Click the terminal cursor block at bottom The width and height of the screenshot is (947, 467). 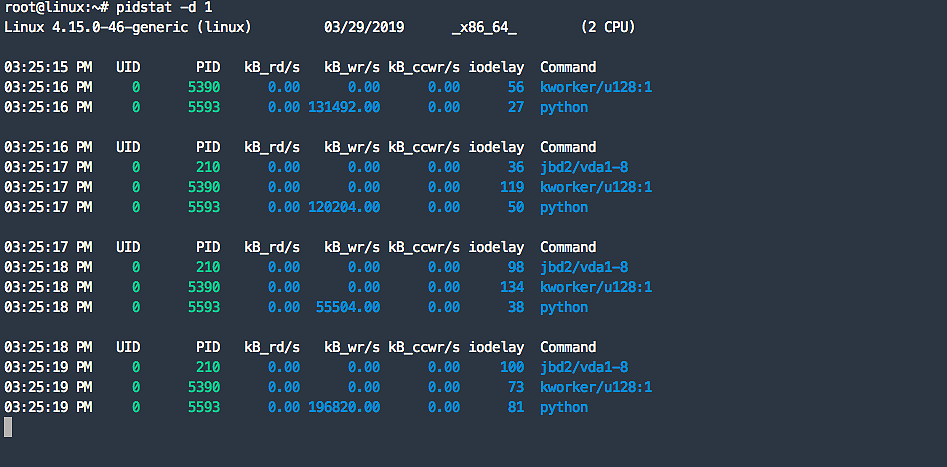point(8,427)
